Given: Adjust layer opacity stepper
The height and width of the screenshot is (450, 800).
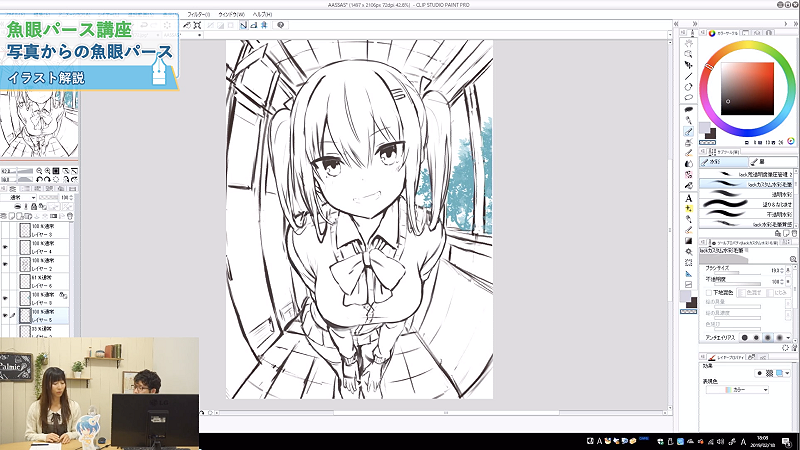Looking at the screenshot, I should (71, 197).
